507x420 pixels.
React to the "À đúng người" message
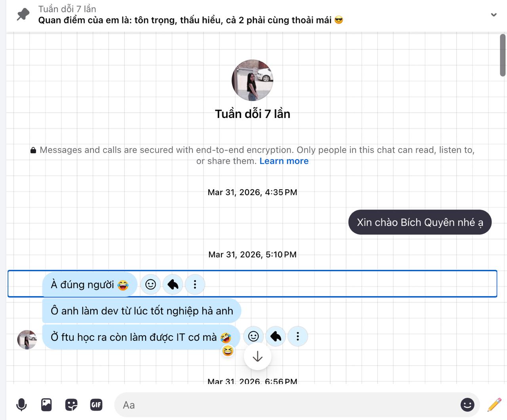(151, 284)
